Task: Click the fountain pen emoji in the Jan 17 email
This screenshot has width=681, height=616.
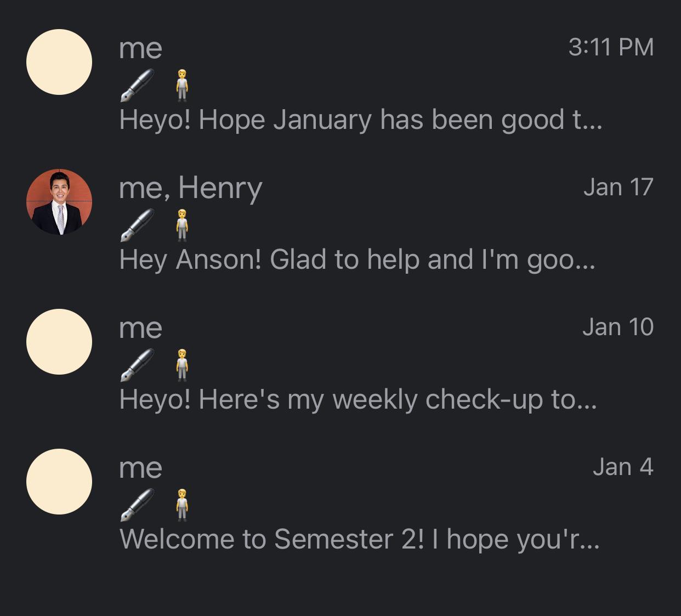Action: pos(137,226)
